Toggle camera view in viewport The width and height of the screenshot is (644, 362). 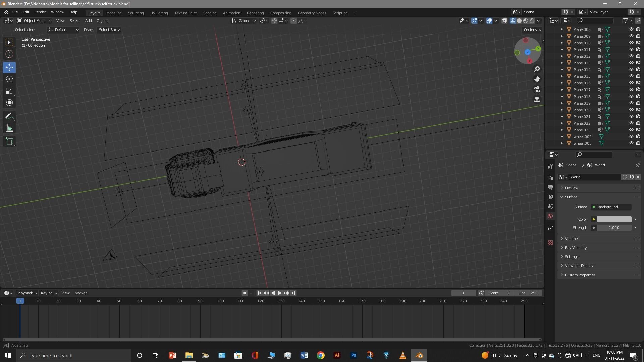click(537, 89)
